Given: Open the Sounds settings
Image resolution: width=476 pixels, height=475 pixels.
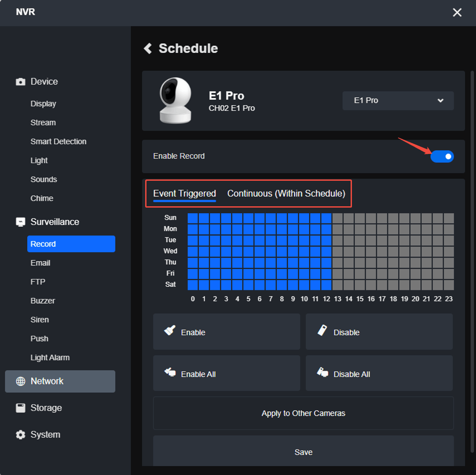Looking at the screenshot, I should (44, 179).
